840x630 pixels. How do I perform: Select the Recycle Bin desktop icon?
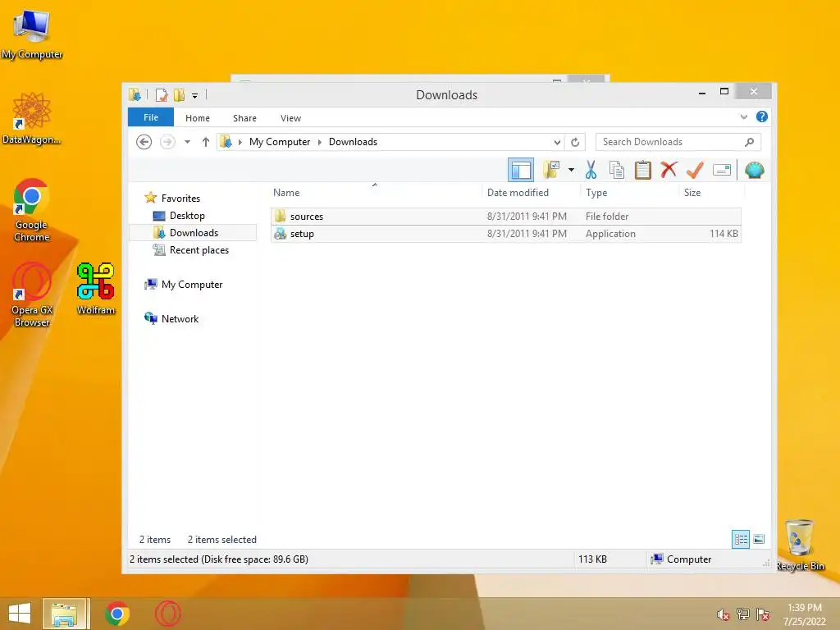tap(800, 545)
